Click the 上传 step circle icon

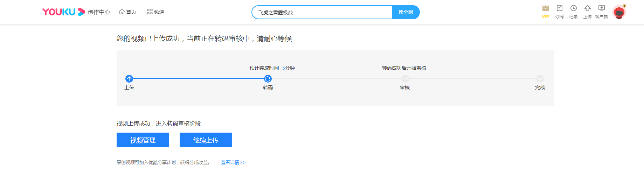click(129, 79)
